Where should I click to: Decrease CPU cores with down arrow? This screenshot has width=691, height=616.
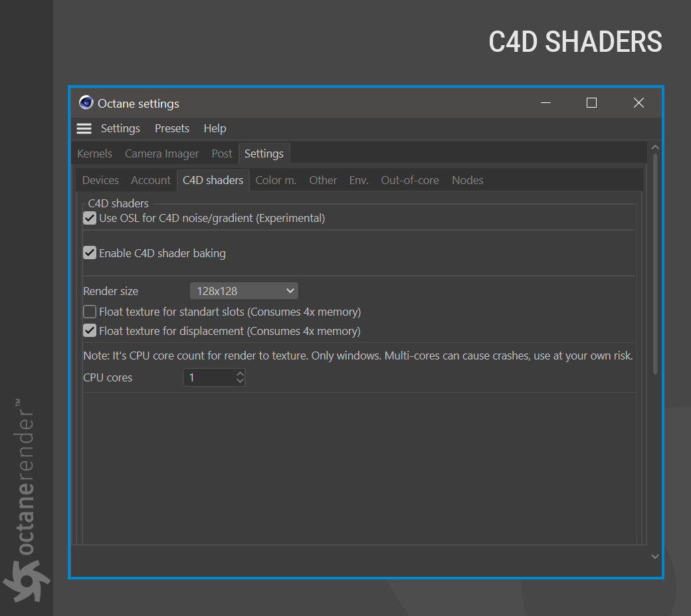(x=240, y=381)
